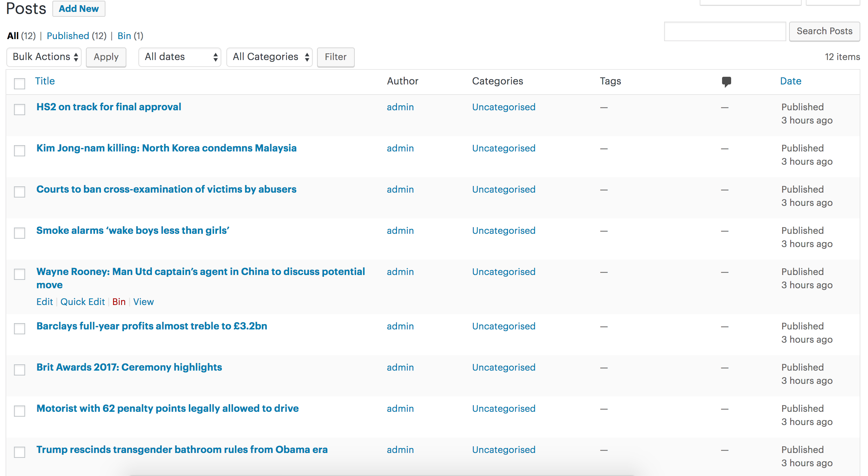Click the Tags column header

click(x=610, y=81)
